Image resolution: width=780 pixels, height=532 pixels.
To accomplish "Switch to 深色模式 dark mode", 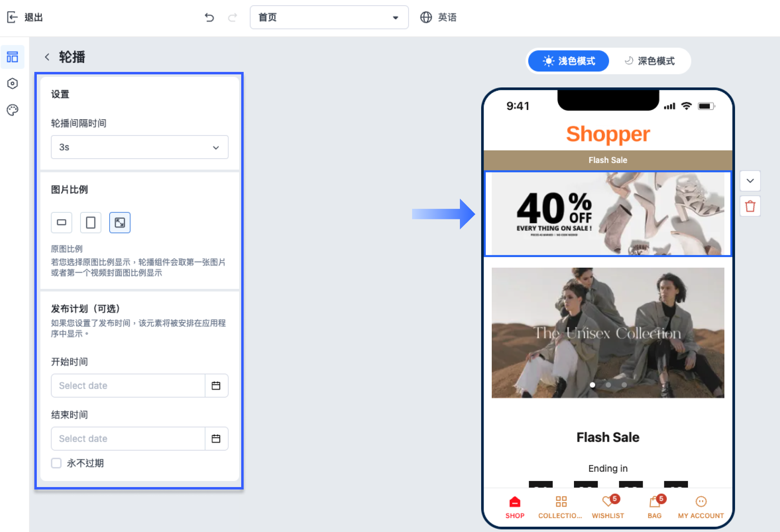I will point(650,61).
